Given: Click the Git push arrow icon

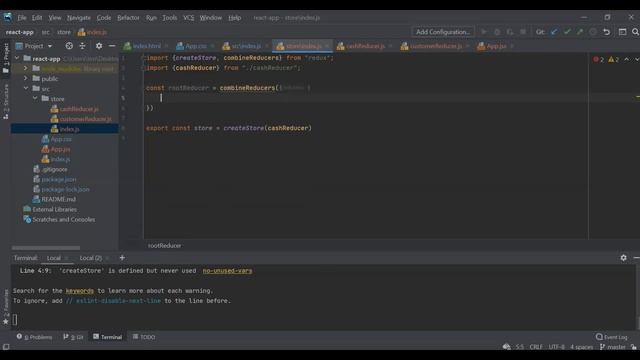Looking at the screenshot, I should click(x=580, y=32).
